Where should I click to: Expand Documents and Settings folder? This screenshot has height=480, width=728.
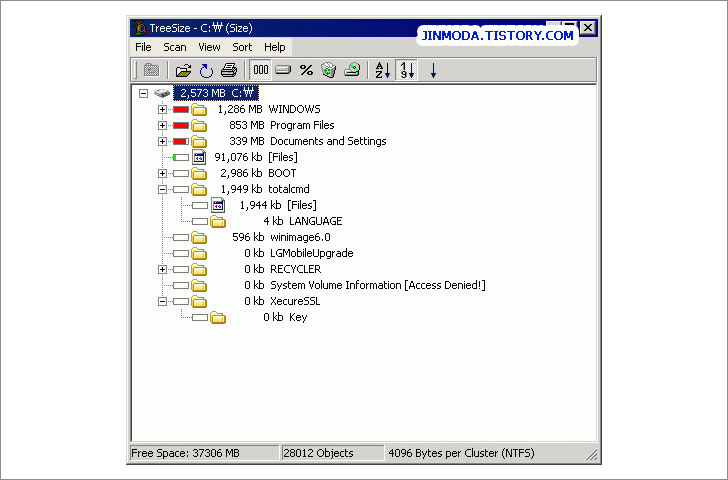click(x=162, y=142)
